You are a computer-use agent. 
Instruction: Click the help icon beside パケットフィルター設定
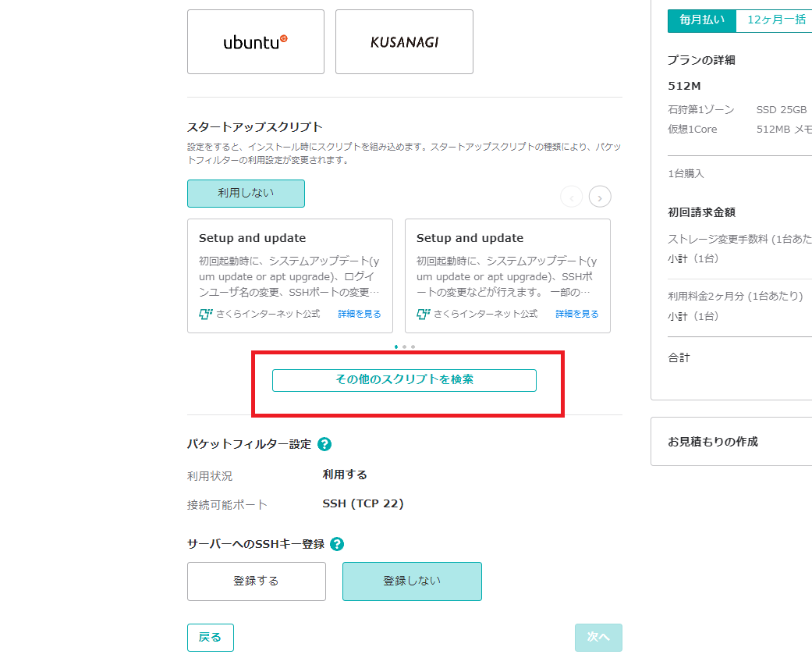pyautogui.click(x=324, y=444)
